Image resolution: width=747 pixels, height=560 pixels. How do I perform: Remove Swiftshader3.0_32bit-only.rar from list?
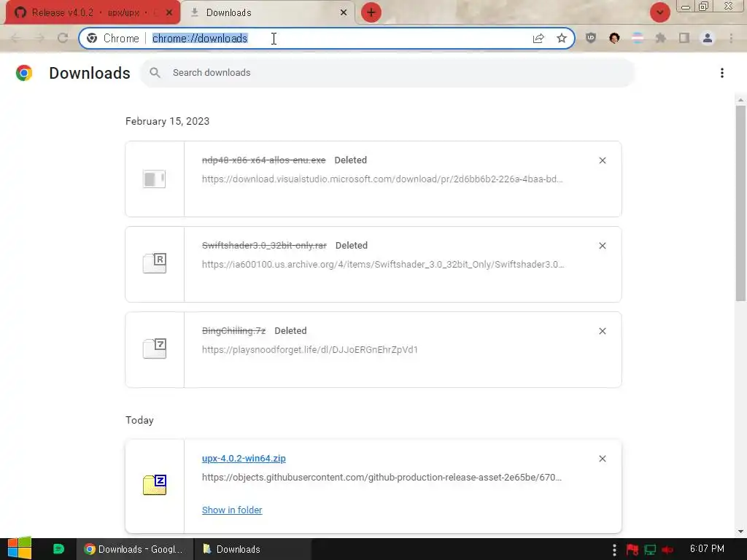[602, 246]
